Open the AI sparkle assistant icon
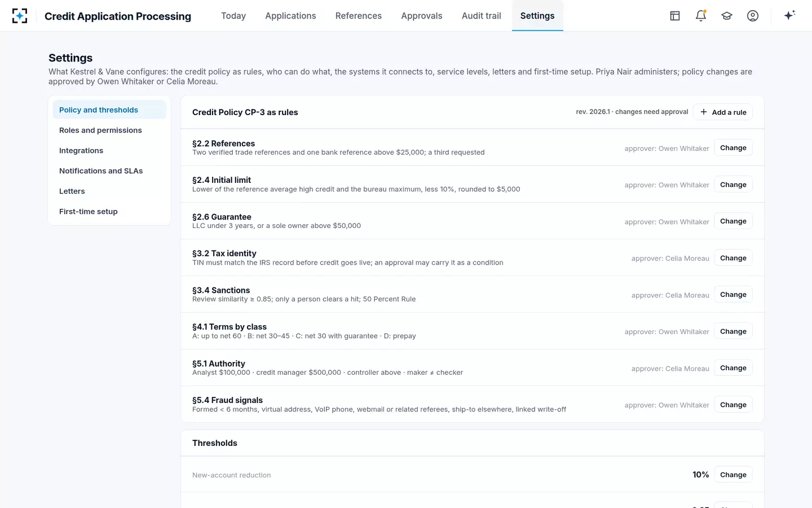The image size is (812, 508). (789, 16)
